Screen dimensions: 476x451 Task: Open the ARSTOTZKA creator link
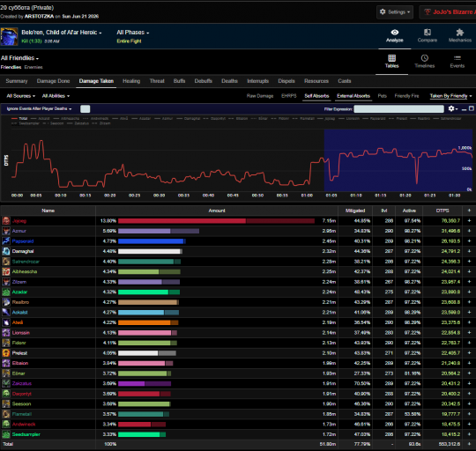coord(39,17)
